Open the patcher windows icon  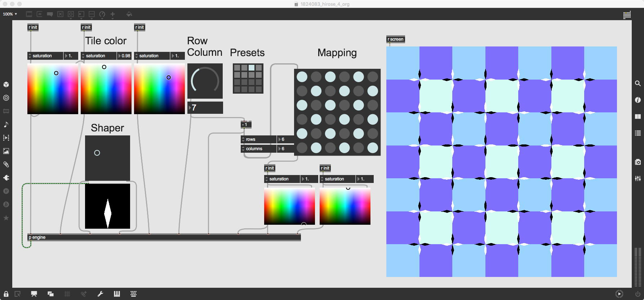click(x=50, y=294)
